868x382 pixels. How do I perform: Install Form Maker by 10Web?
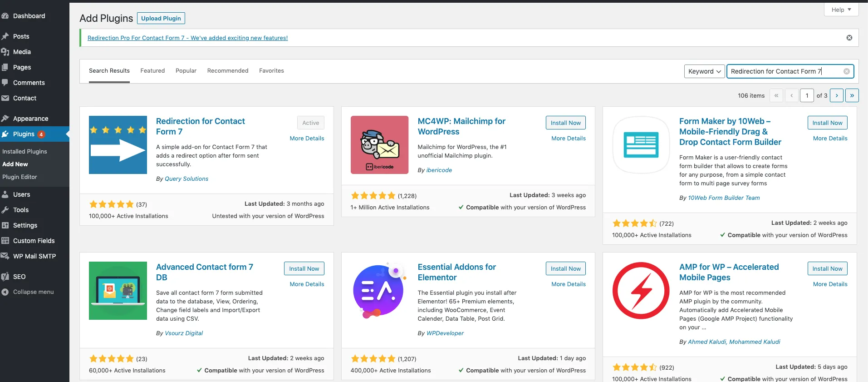827,123
